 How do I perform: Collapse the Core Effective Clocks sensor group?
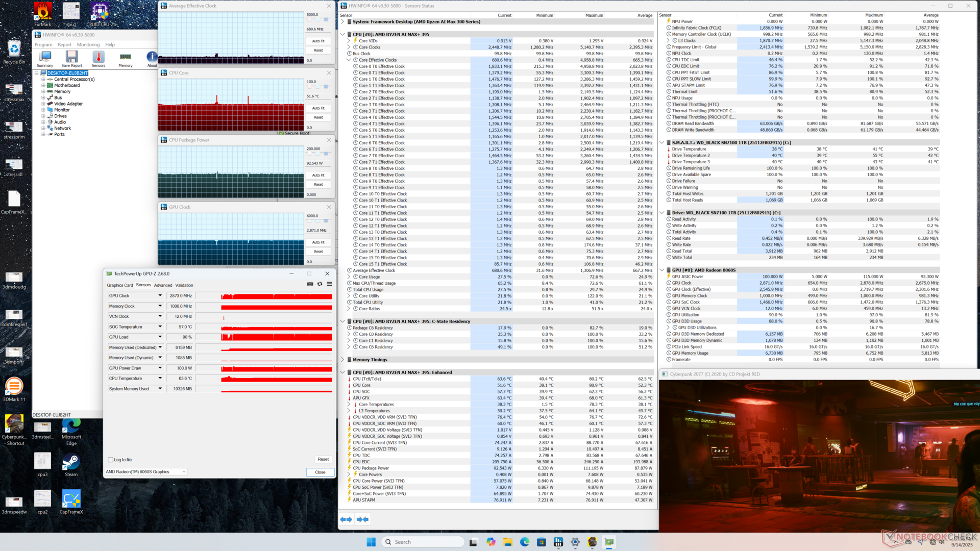pyautogui.click(x=349, y=60)
